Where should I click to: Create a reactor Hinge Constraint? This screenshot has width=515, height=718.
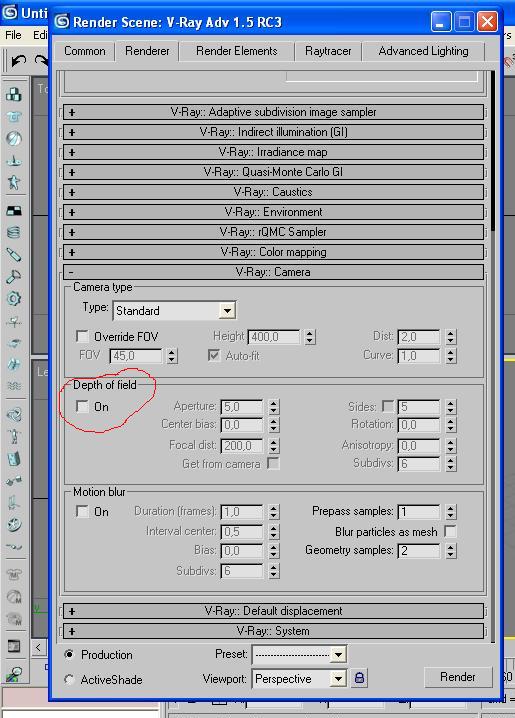[14, 458]
